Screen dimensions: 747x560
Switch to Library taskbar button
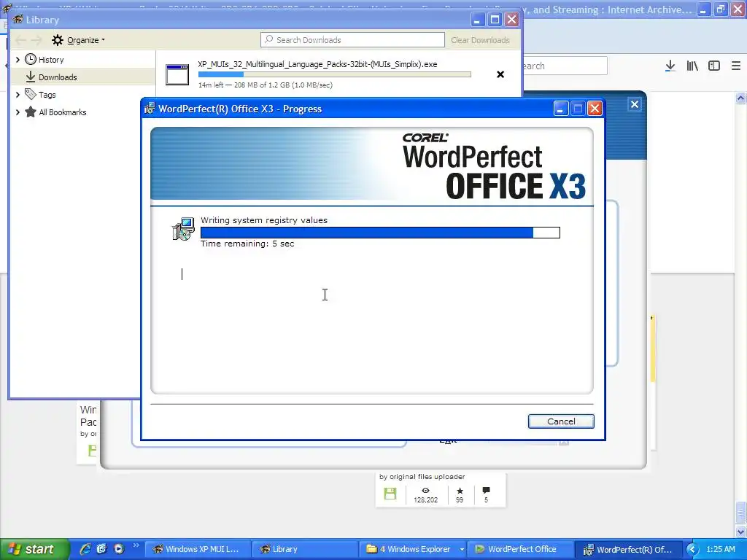coord(304,549)
